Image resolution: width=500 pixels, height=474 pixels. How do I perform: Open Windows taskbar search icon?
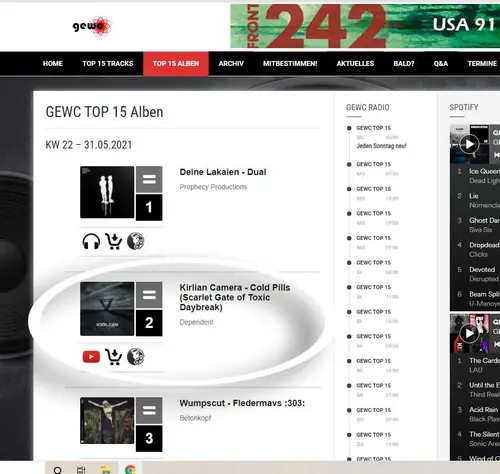coord(57,470)
